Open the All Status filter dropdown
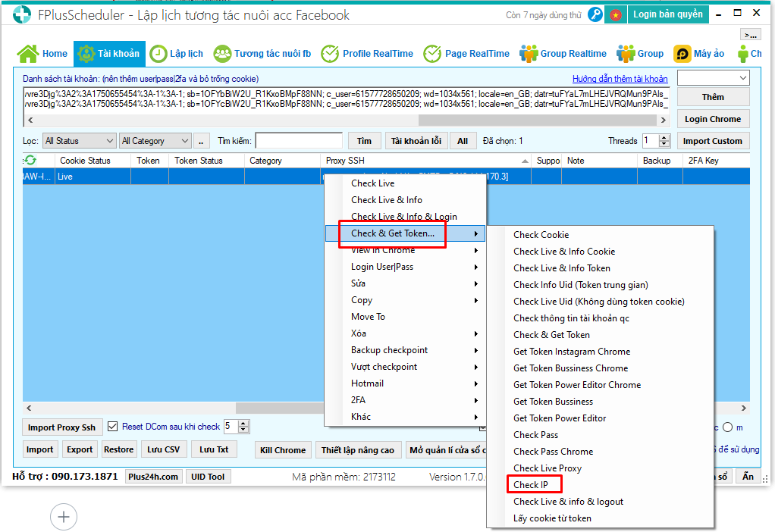775x532 pixels. click(80, 141)
